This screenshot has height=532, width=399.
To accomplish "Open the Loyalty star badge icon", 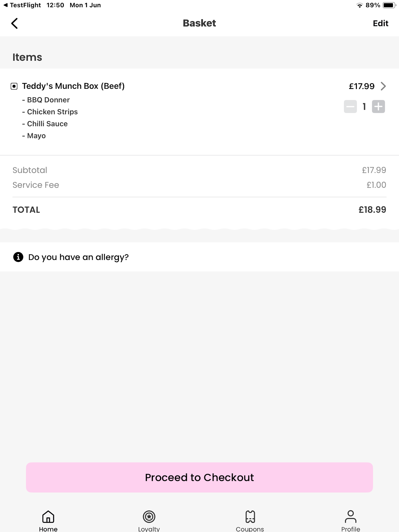I will coord(149,516).
